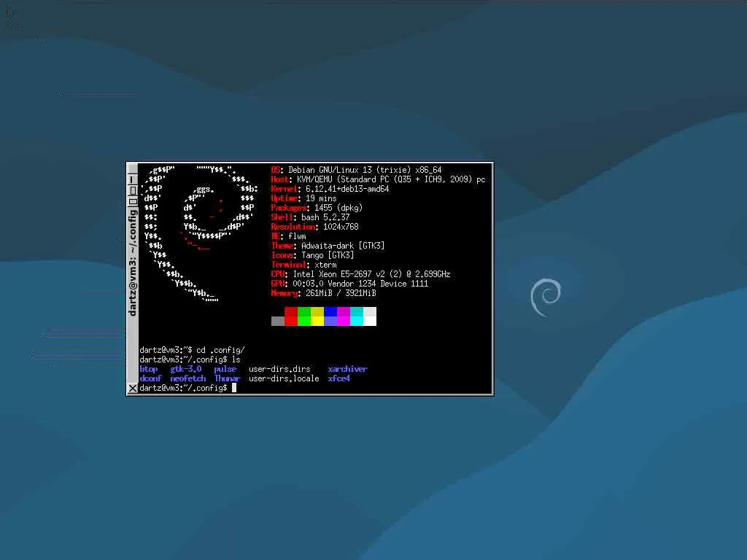
Task: Click the window manager value 'flwm'
Action: (x=297, y=236)
